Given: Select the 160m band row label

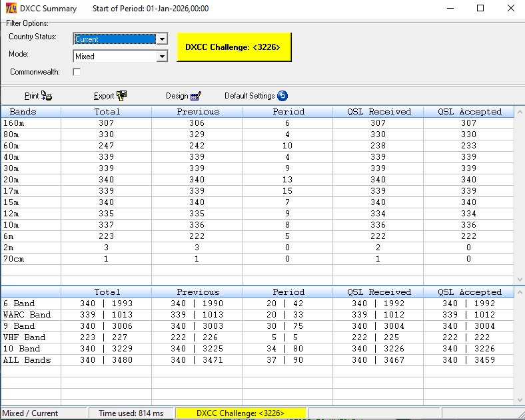Looking at the screenshot, I should click(14, 123).
